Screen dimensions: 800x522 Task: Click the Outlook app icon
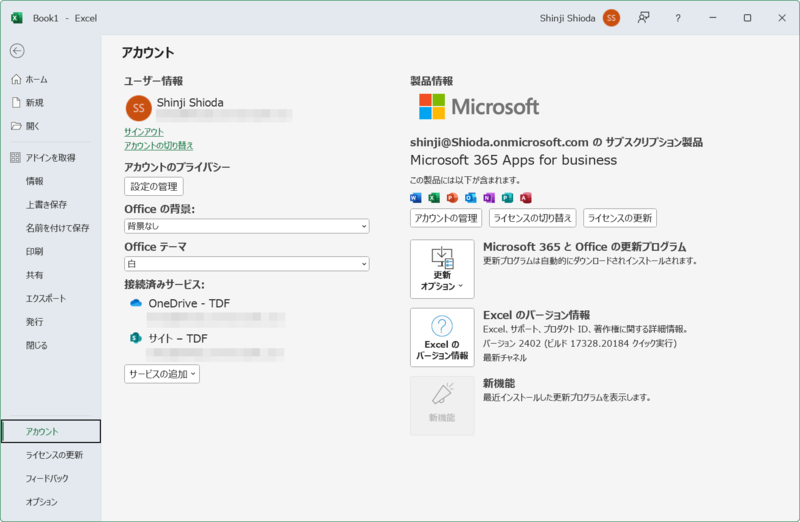[470, 198]
